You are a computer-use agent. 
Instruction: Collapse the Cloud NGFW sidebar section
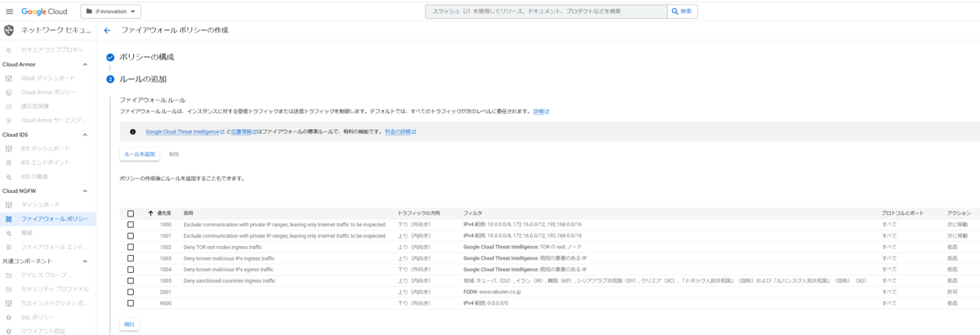tap(85, 190)
